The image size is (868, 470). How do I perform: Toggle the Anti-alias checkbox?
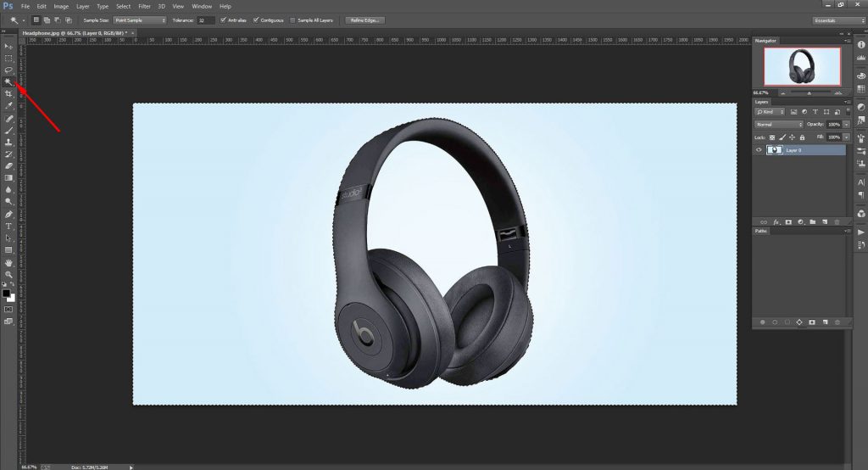click(223, 20)
